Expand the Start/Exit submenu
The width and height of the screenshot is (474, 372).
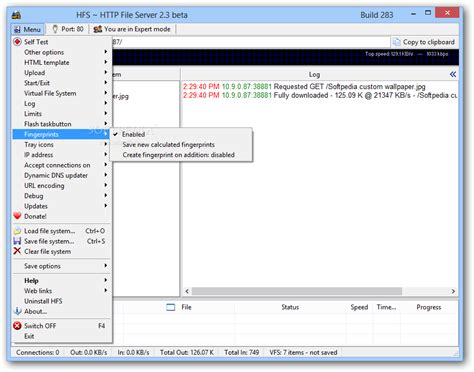click(61, 83)
